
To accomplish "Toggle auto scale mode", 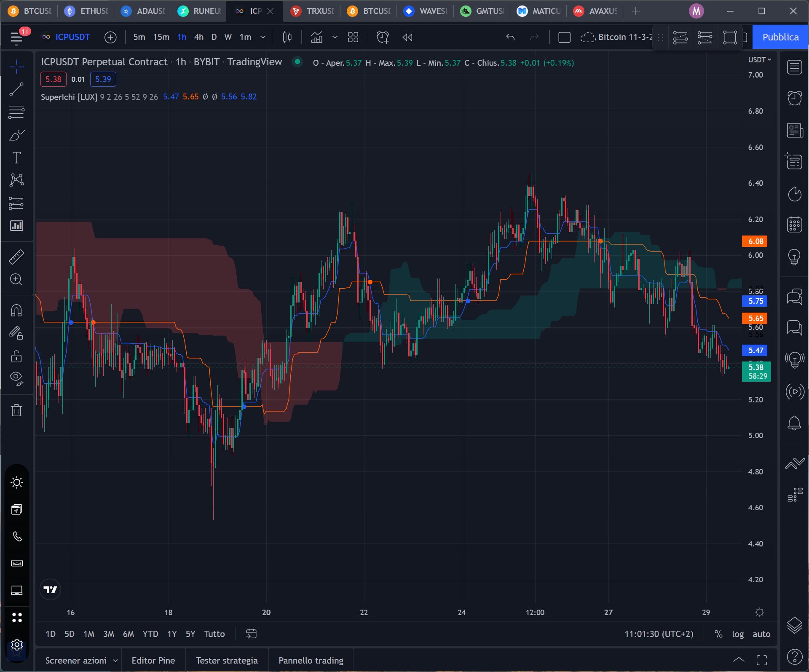I will click(x=761, y=634).
